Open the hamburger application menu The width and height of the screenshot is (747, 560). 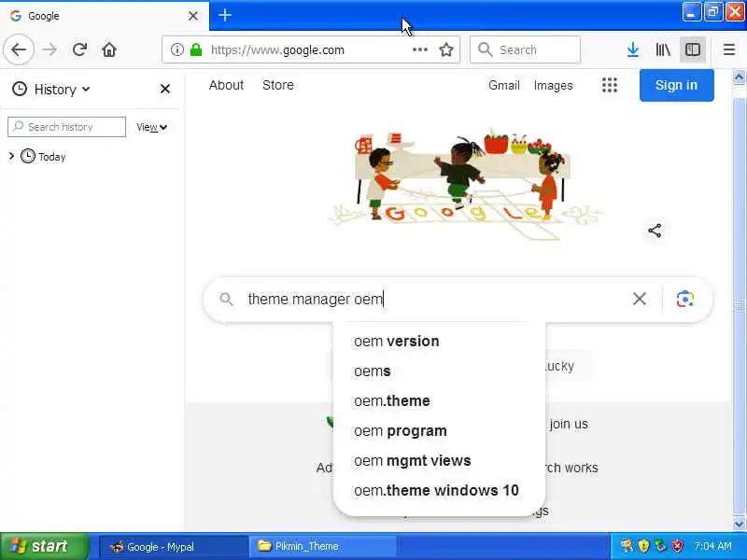(x=729, y=49)
